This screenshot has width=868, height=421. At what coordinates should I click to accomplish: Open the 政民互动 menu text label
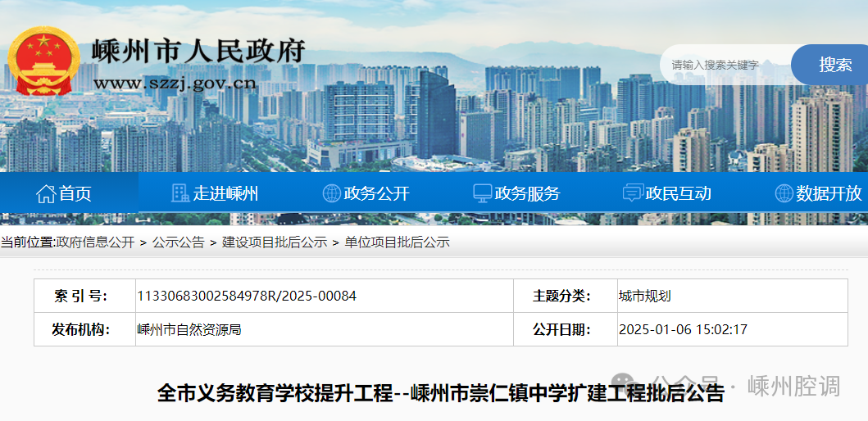pyautogui.click(x=678, y=193)
